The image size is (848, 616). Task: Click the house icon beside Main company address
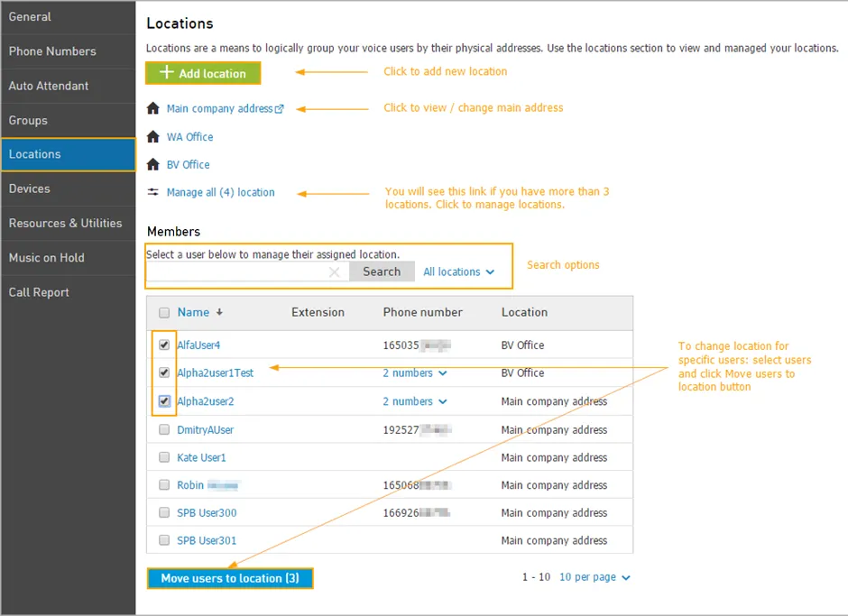click(153, 108)
